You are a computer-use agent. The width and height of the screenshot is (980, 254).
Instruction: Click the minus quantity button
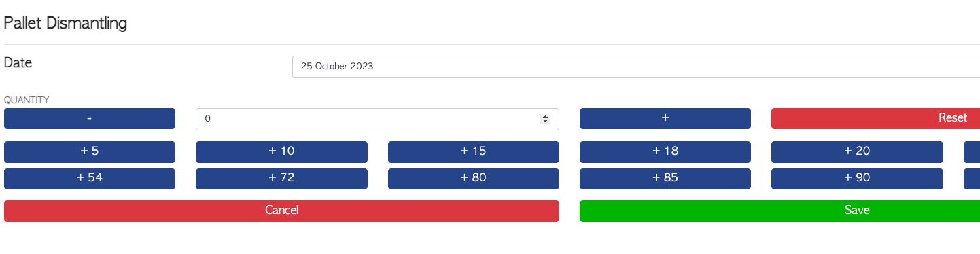(90, 118)
